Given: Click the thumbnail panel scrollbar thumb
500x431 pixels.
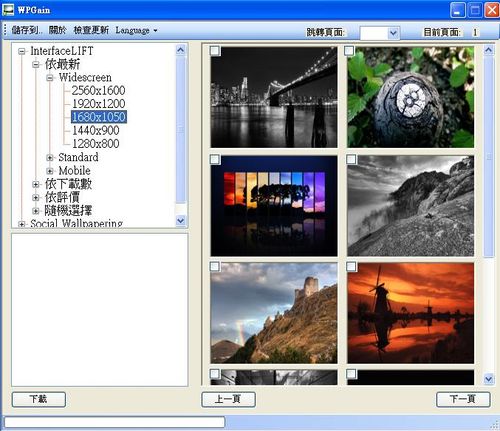Looking at the screenshot, I should 489,157.
